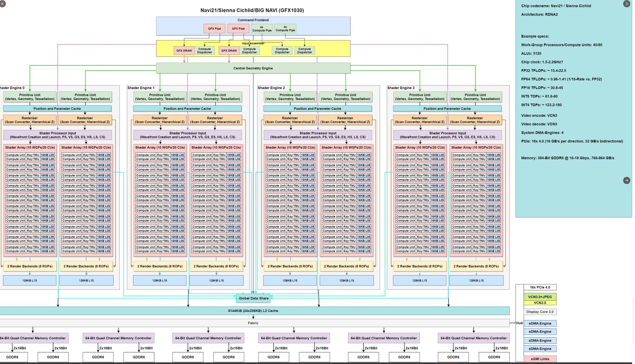Click 'INT4 TOPs: ~ 123.2-180' line

point(541,105)
